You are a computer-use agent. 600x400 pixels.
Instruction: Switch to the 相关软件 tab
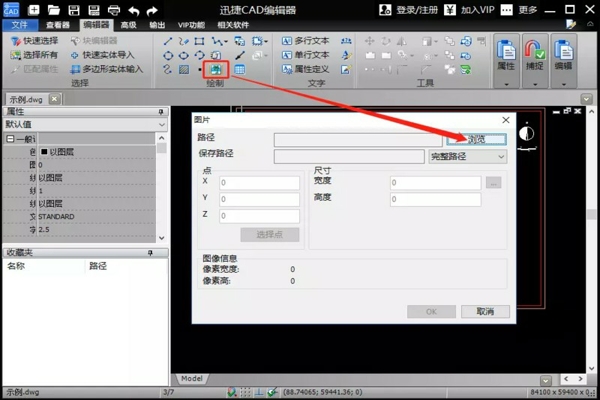[x=233, y=25]
